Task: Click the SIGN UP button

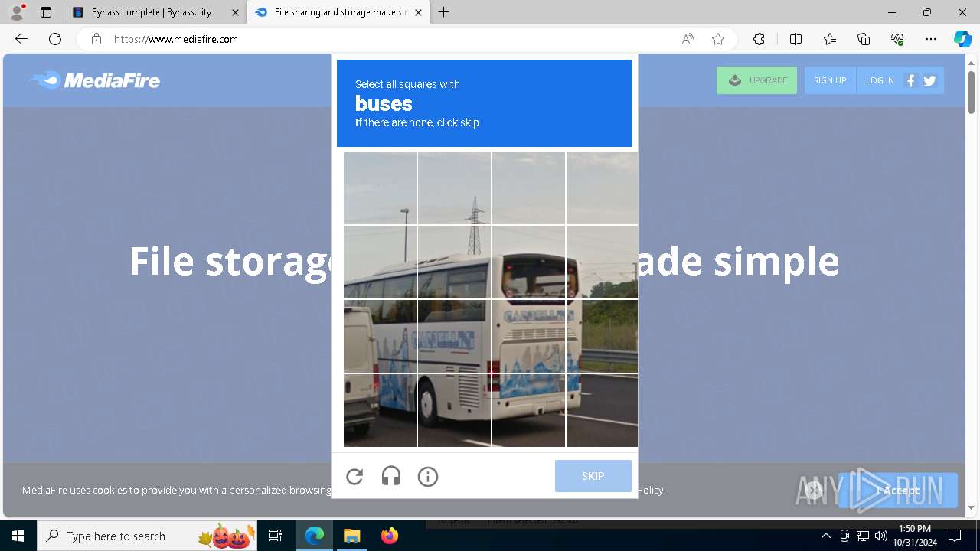Action: (830, 80)
